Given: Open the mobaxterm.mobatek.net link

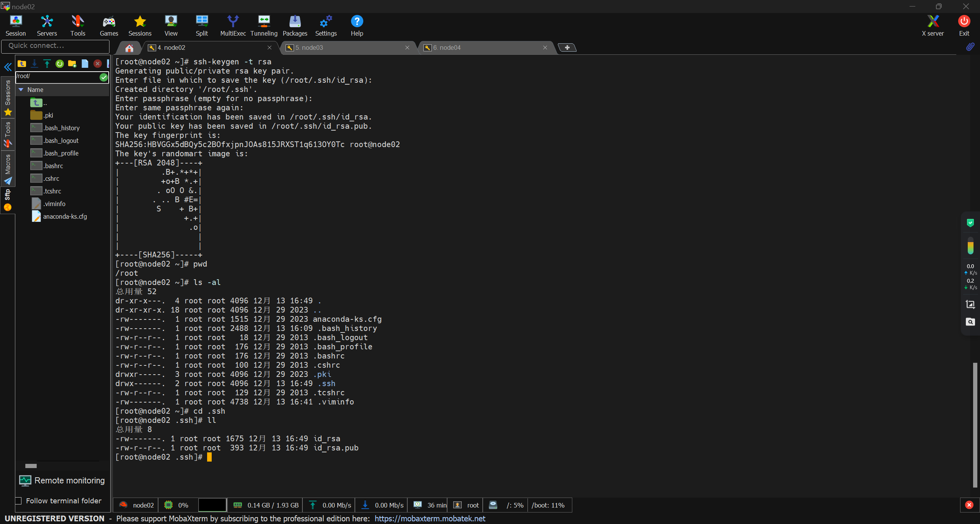Looking at the screenshot, I should 430,519.
